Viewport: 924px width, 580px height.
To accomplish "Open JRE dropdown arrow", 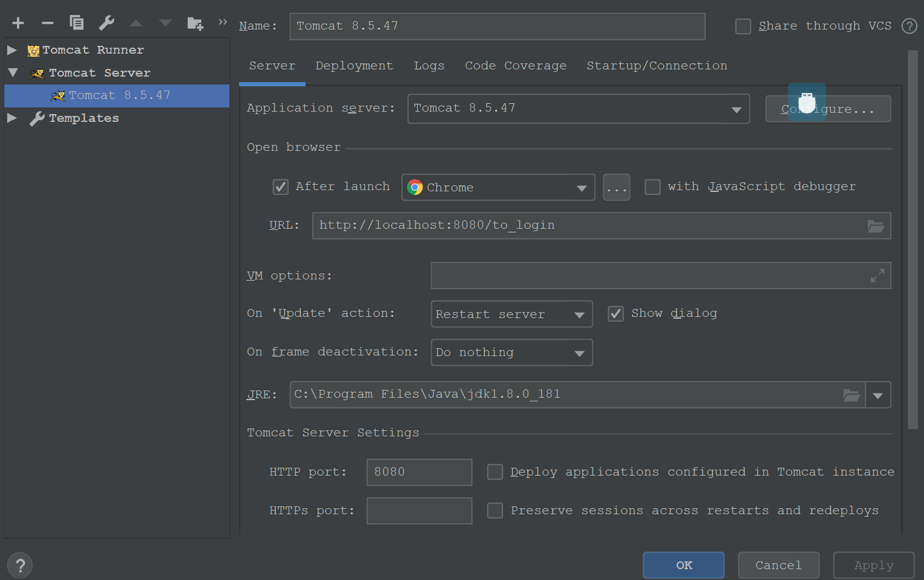I will coord(878,395).
